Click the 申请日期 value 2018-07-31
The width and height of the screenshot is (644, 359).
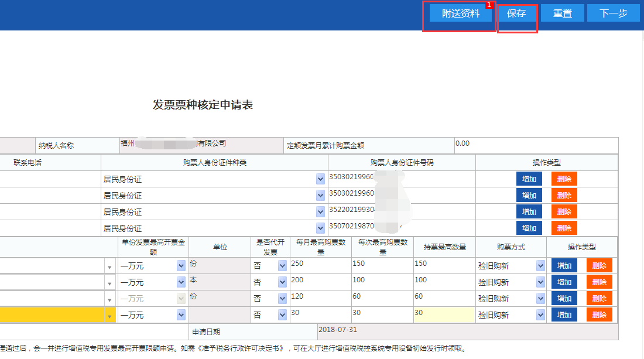pyautogui.click(x=338, y=330)
